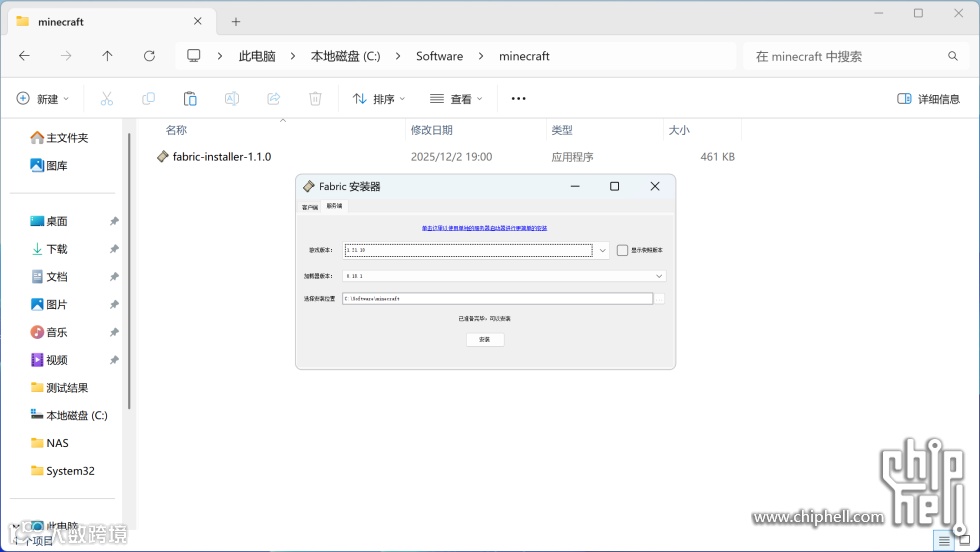Click the Copy icon in toolbar
This screenshot has height=552, width=980.
(x=148, y=98)
